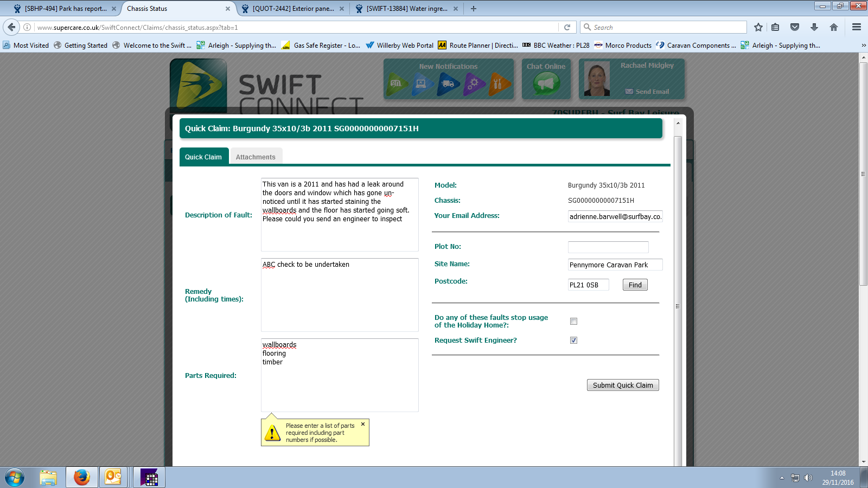Click into the Remedy text box

(x=340, y=295)
